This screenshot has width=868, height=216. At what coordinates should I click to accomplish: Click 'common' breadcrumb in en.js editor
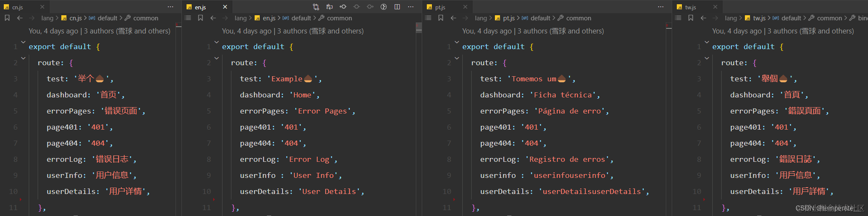[x=339, y=18]
